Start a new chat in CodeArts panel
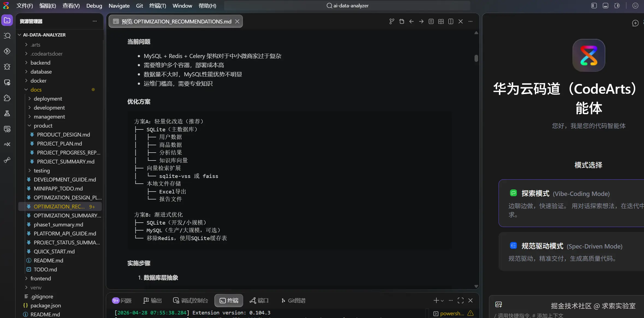This screenshot has width=644, height=318. (x=636, y=23)
